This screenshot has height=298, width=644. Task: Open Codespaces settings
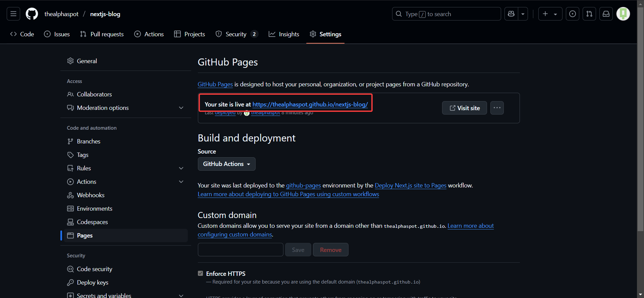126,222
